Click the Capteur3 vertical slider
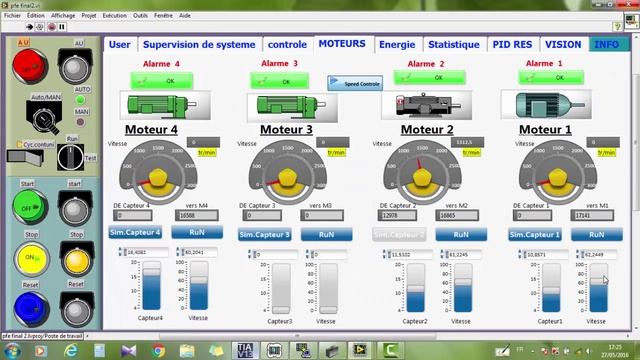The image size is (640, 360). (x=281, y=289)
